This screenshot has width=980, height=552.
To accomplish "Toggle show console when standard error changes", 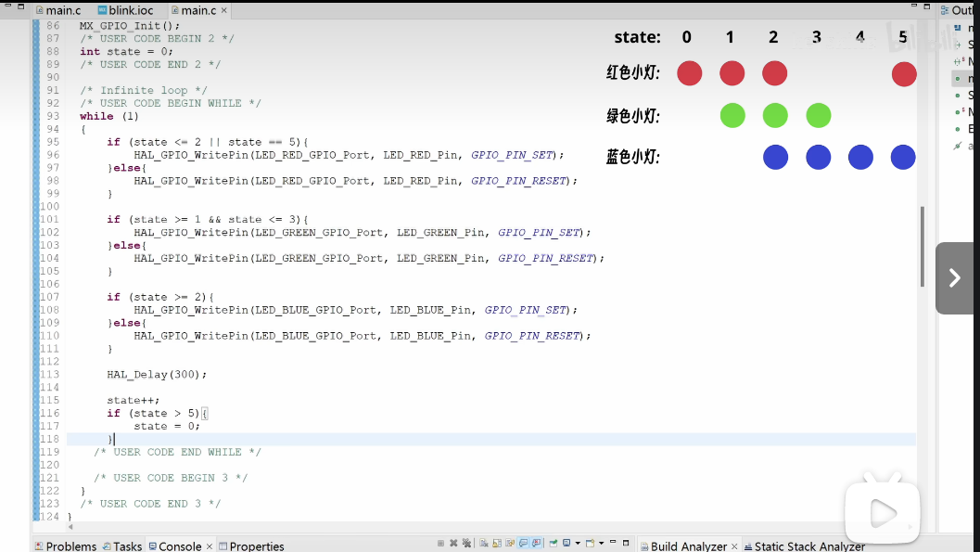I will point(536,544).
